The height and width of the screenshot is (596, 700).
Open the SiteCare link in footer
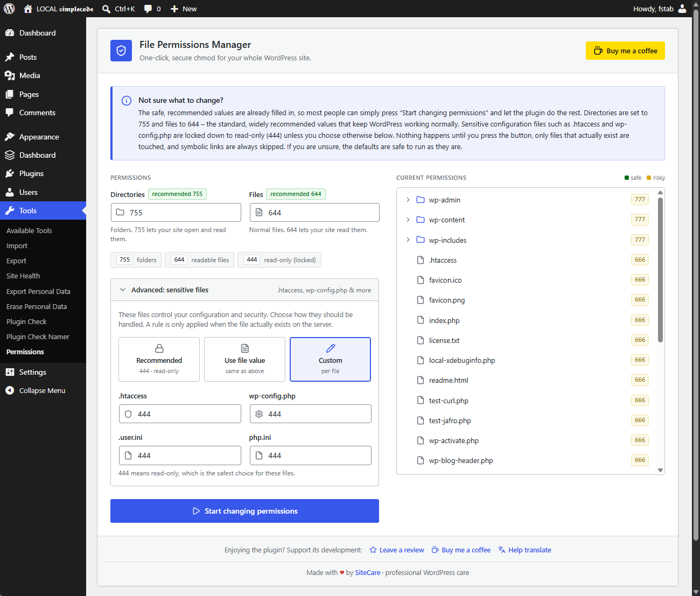[x=368, y=572]
